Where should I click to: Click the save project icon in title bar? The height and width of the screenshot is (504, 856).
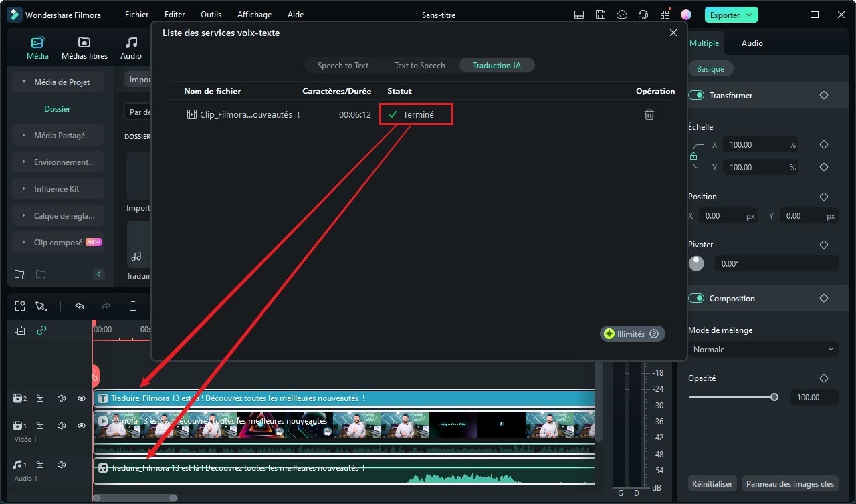pos(601,15)
